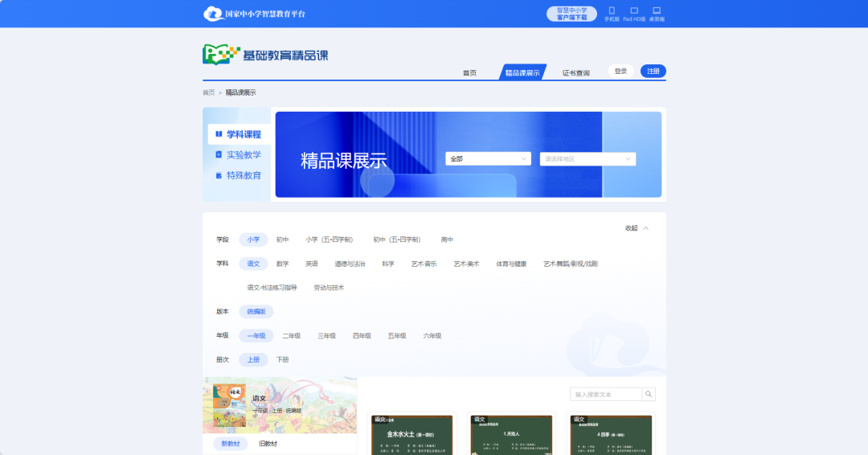Image resolution: width=868 pixels, height=455 pixels.
Task: Select 实验教学 in the sidebar
Action: pos(240,155)
